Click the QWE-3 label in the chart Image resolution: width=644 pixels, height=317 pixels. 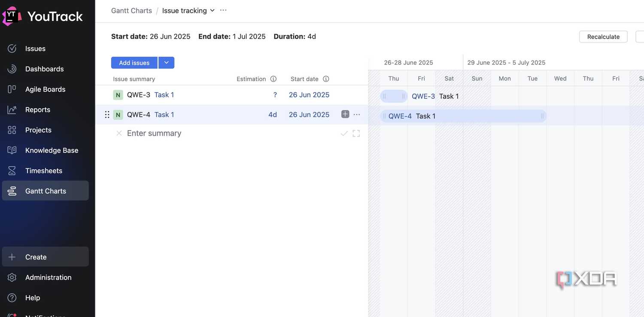[x=423, y=96]
